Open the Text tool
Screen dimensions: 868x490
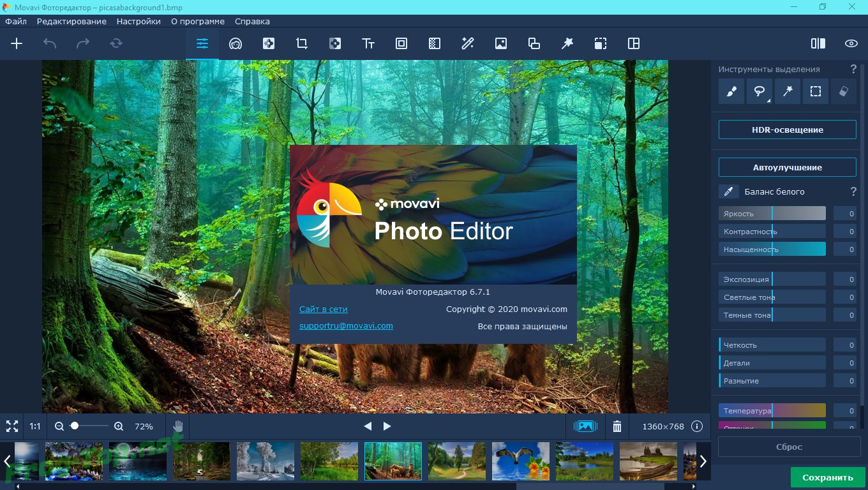point(368,43)
